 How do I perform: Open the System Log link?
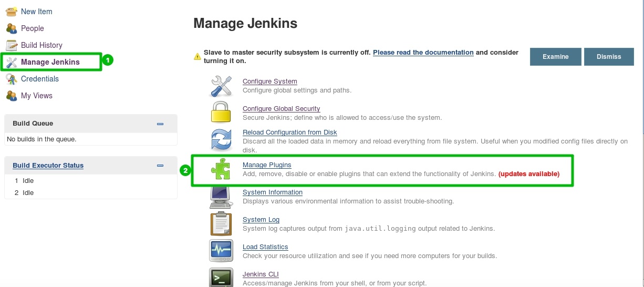click(x=261, y=220)
